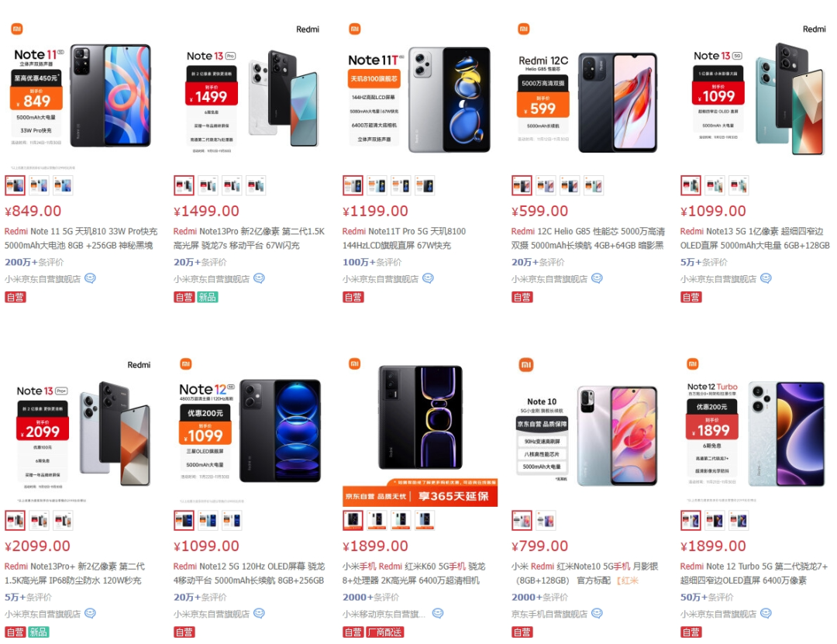Viewport: 837px width, 644px height.
Task: View 200万+ reviews for Note 11
Action: pyautogui.click(x=34, y=262)
